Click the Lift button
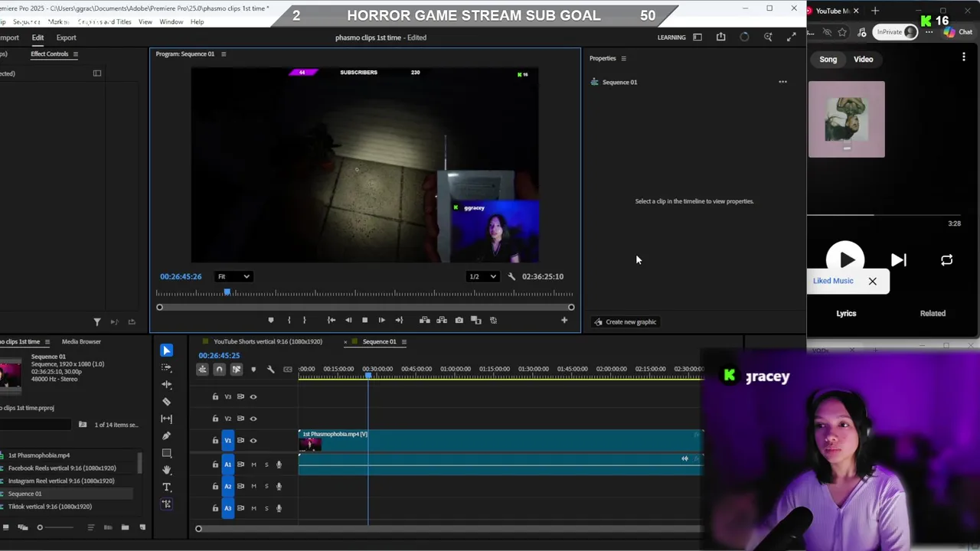The width and height of the screenshot is (980, 551). click(x=425, y=320)
